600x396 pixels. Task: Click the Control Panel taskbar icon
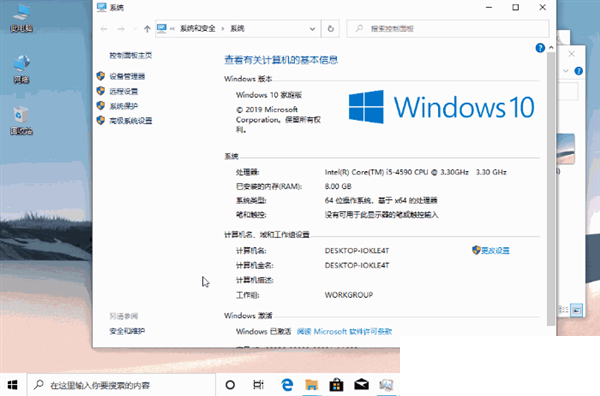coord(386,385)
